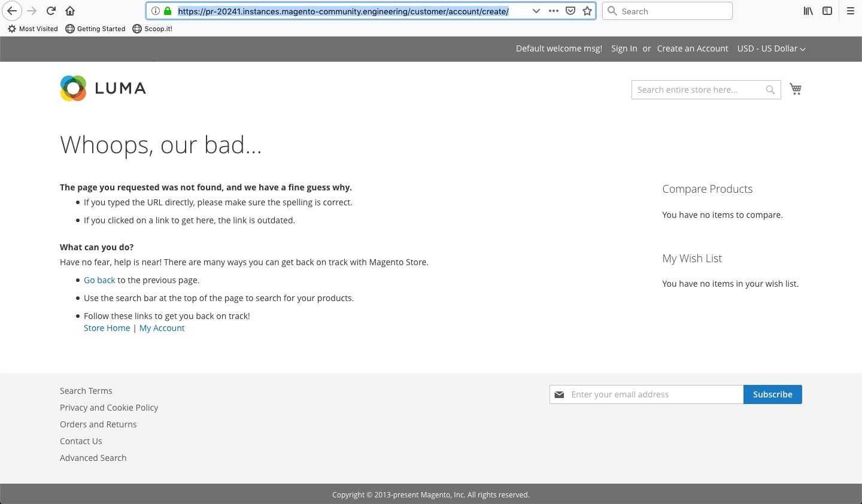
Task: Click the Subscribe button
Action: pos(773,394)
